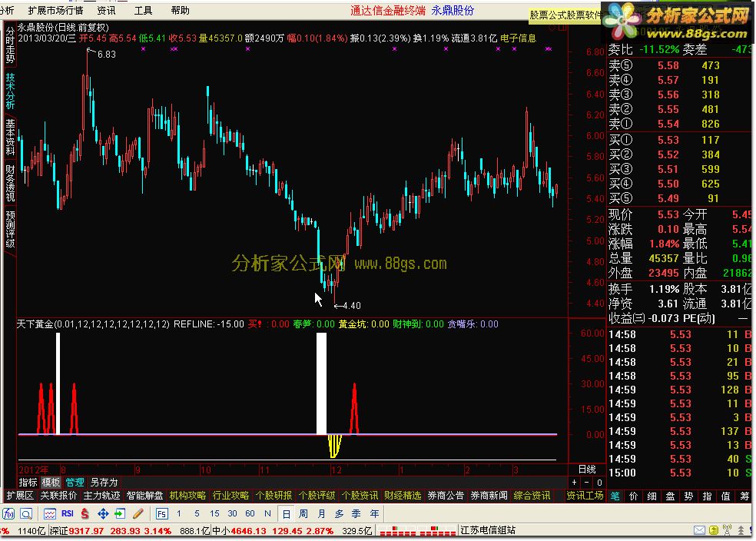Click the antenna connection icon
This screenshot has width=756, height=541.
pyautogui.click(x=727, y=530)
